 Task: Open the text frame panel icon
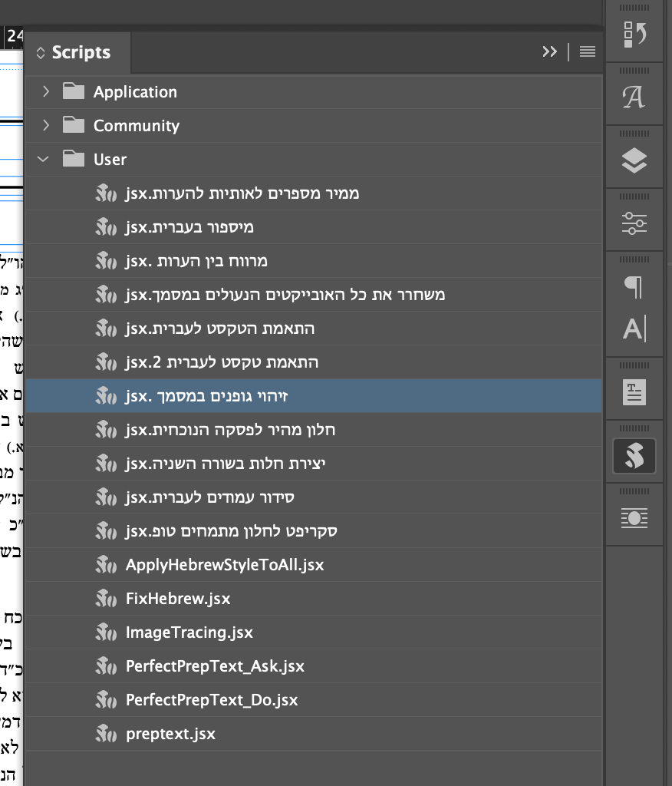coord(634,392)
